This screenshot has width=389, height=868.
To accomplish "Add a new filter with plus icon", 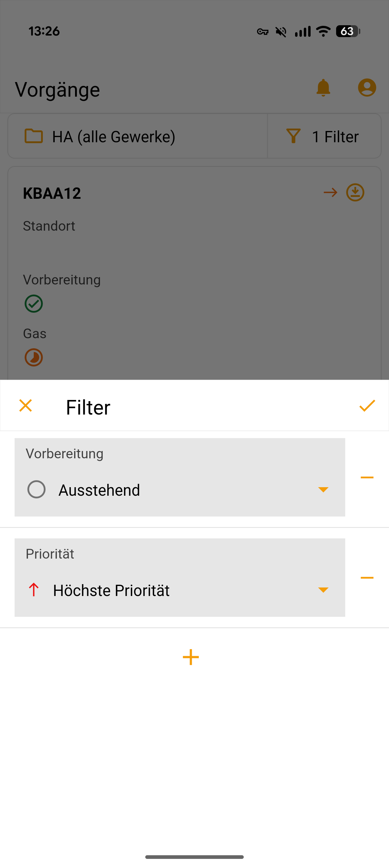I will (x=191, y=657).
